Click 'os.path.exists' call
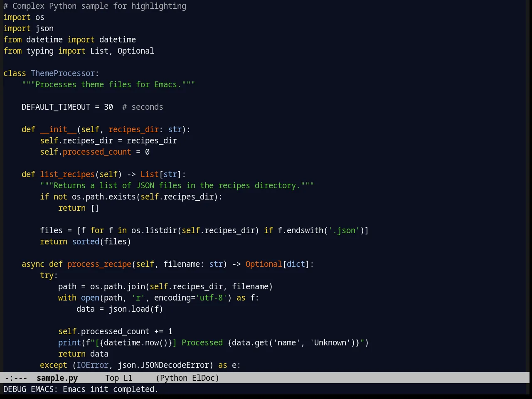Viewport: 532px width, 399px height. coord(104,197)
